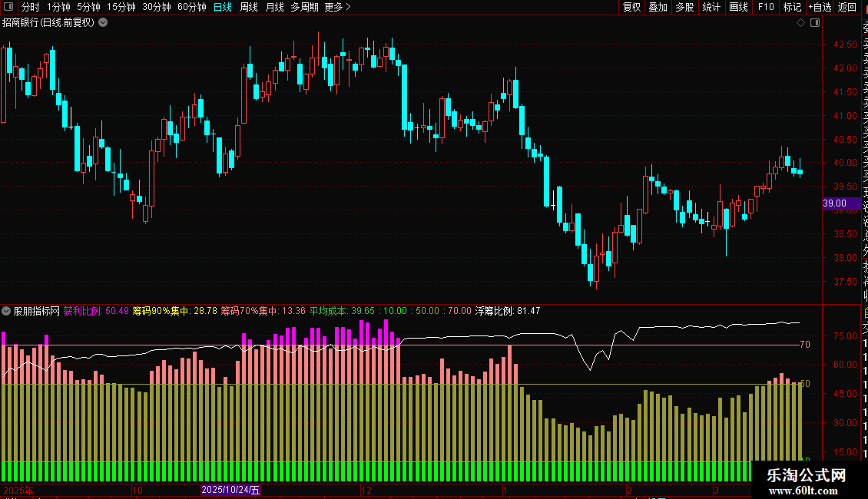Viewport: 868px width, 499px height.
Task: Click the 返回 back button
Action: tap(847, 7)
